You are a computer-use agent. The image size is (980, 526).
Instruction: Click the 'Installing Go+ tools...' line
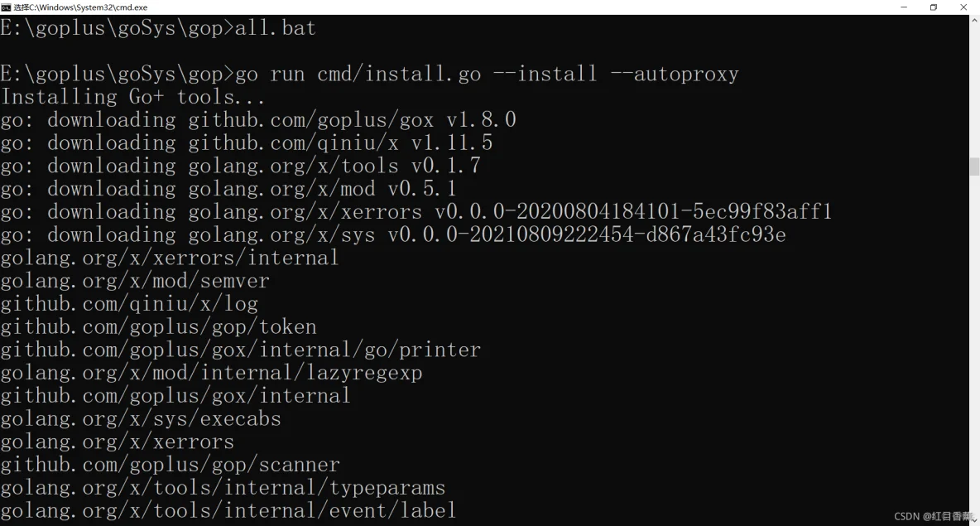click(132, 97)
